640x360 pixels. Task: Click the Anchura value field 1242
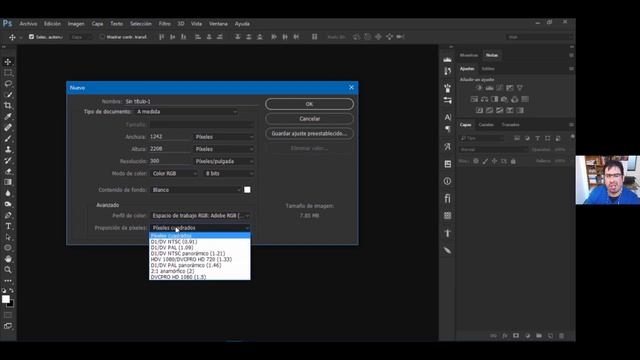pos(169,137)
